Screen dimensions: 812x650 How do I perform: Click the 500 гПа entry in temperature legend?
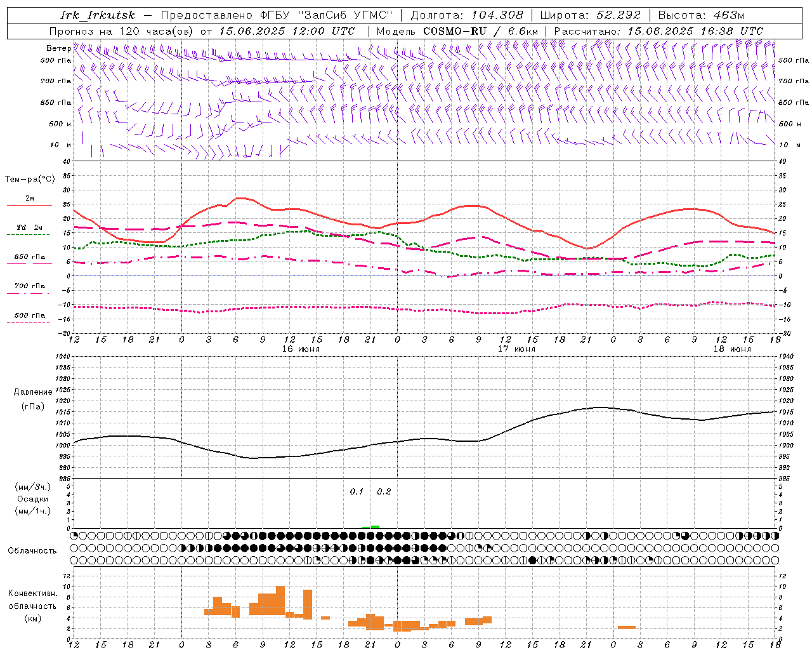coord(30,315)
